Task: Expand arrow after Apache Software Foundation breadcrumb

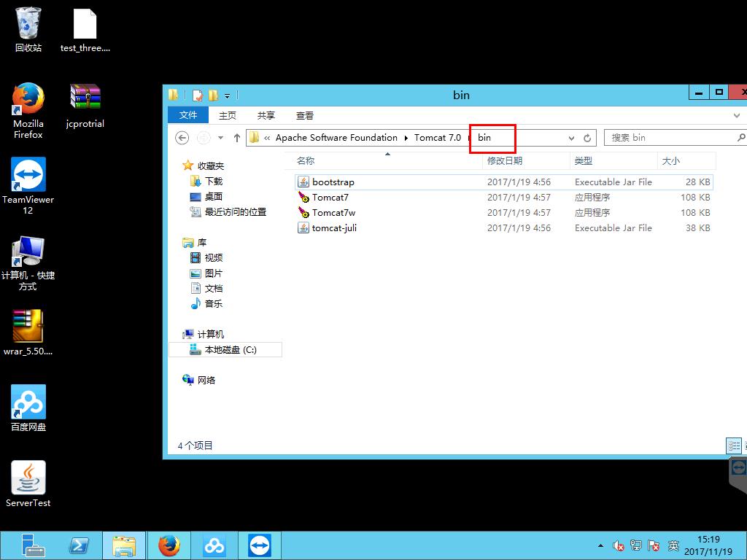Action: 406,138
